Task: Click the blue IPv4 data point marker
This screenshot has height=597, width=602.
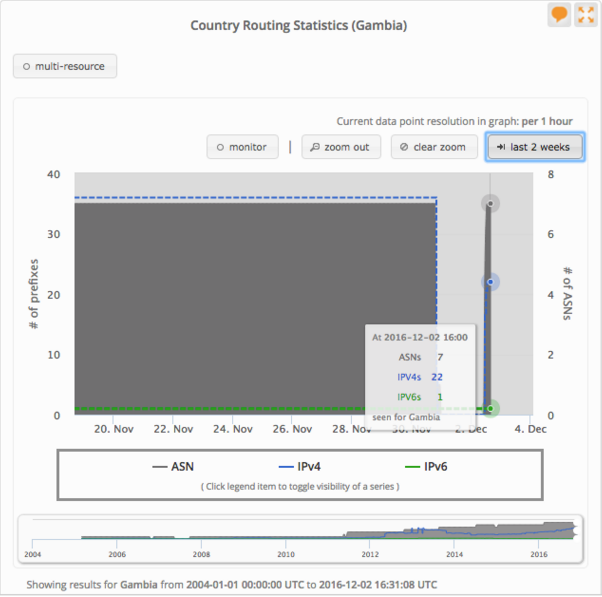Action: pyautogui.click(x=491, y=282)
